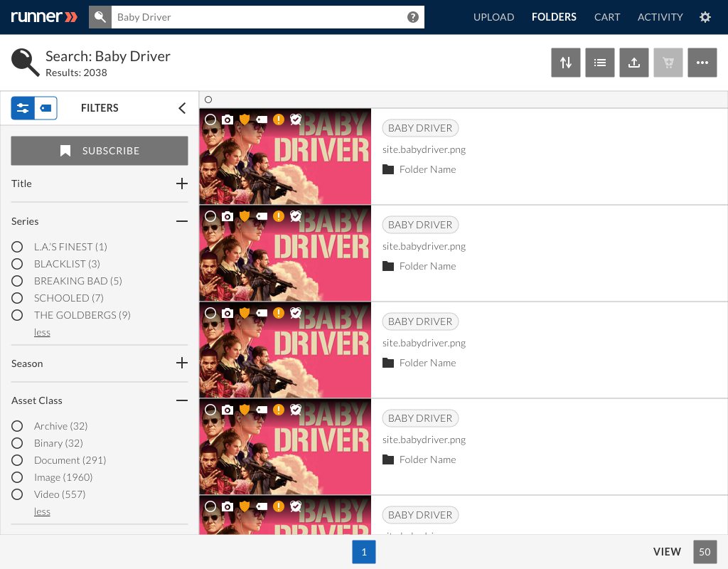Click tag icon on first Baby Driver result
Screen dimensions: 728x569
pos(262,119)
